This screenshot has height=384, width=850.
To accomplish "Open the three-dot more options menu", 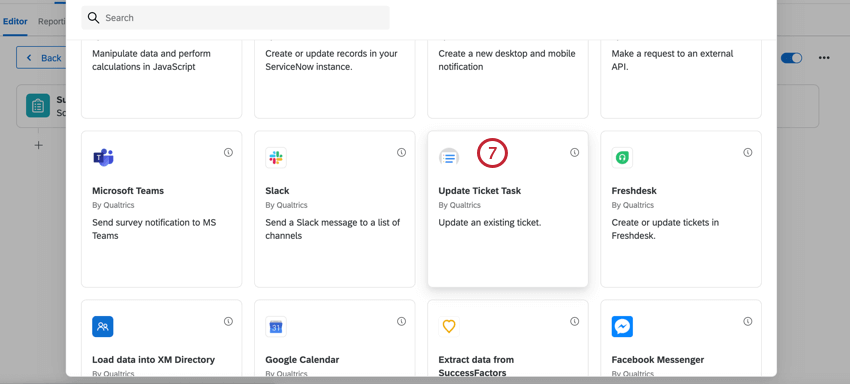I will 824,58.
